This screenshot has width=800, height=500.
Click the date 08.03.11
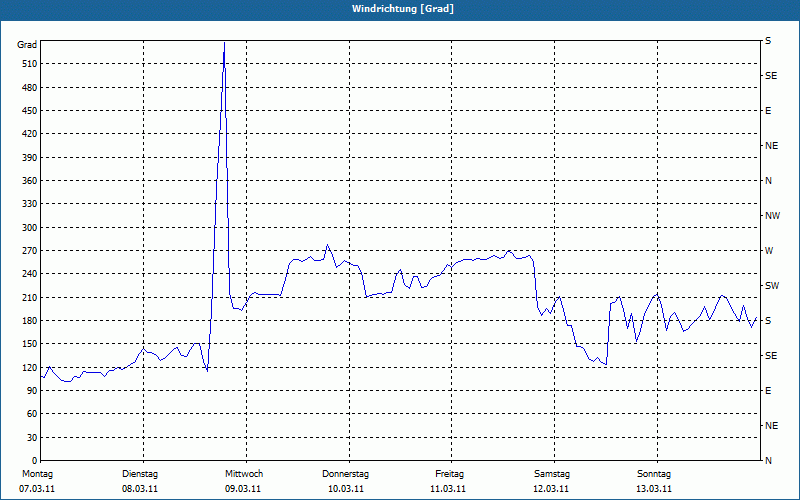pos(140,489)
